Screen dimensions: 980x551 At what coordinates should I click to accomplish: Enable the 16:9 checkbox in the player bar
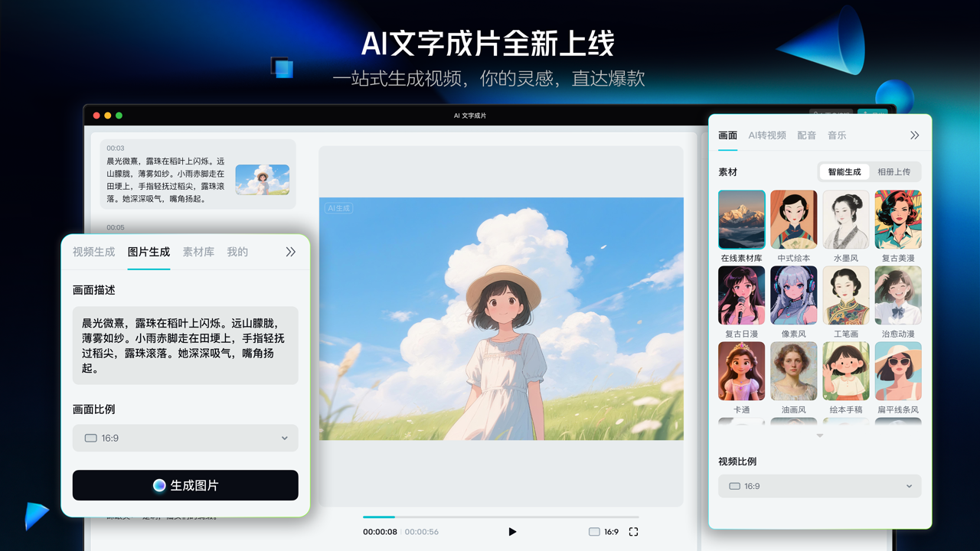[x=594, y=531]
